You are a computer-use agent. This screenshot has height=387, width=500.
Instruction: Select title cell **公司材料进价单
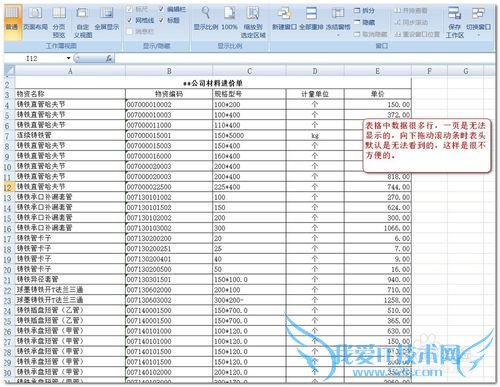(213, 83)
